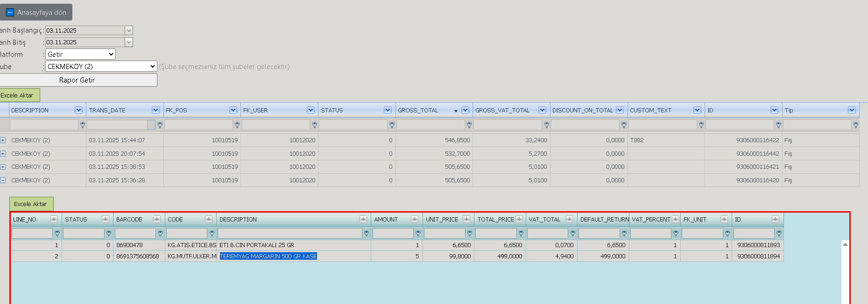Image resolution: width=868 pixels, height=304 pixels.
Task: Click the total price cell 499,0000
Action: 500,256
